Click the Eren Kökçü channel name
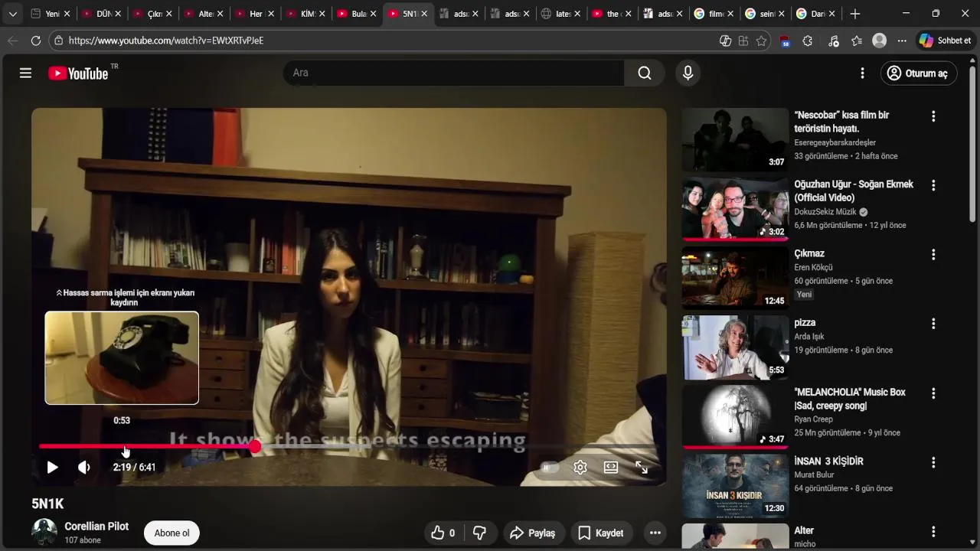 coord(813,267)
